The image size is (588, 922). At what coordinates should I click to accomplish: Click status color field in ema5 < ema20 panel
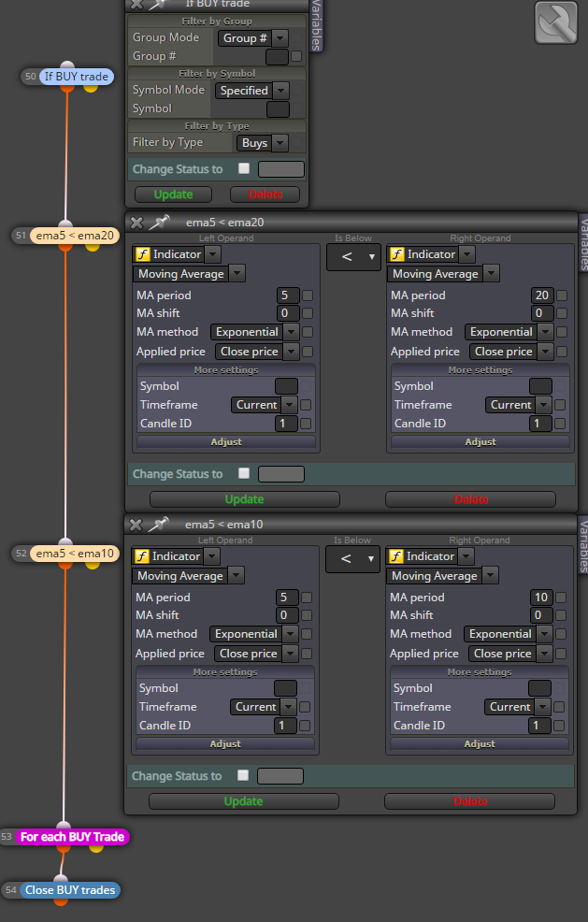[x=281, y=474]
